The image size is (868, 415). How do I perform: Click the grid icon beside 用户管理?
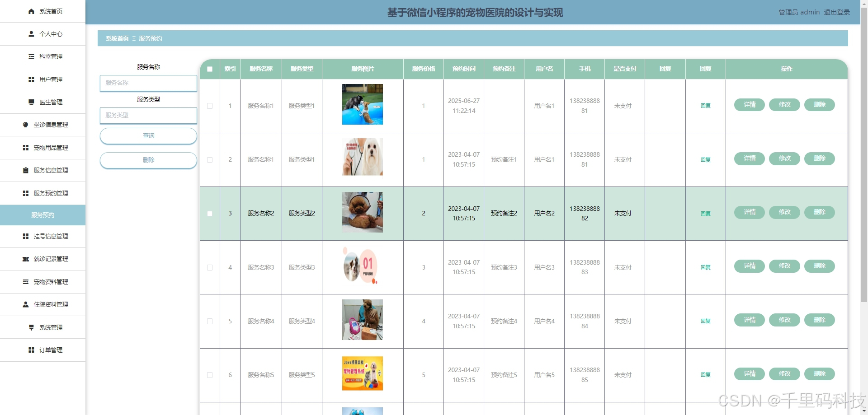pos(31,79)
